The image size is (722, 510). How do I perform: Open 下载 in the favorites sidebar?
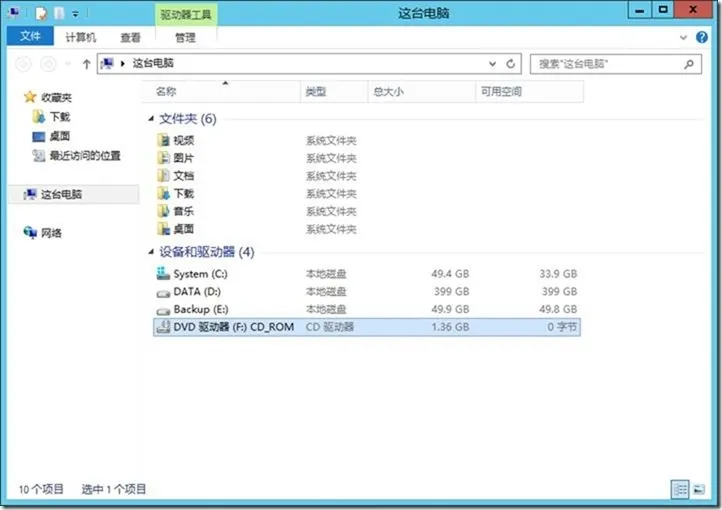pyautogui.click(x=52, y=116)
